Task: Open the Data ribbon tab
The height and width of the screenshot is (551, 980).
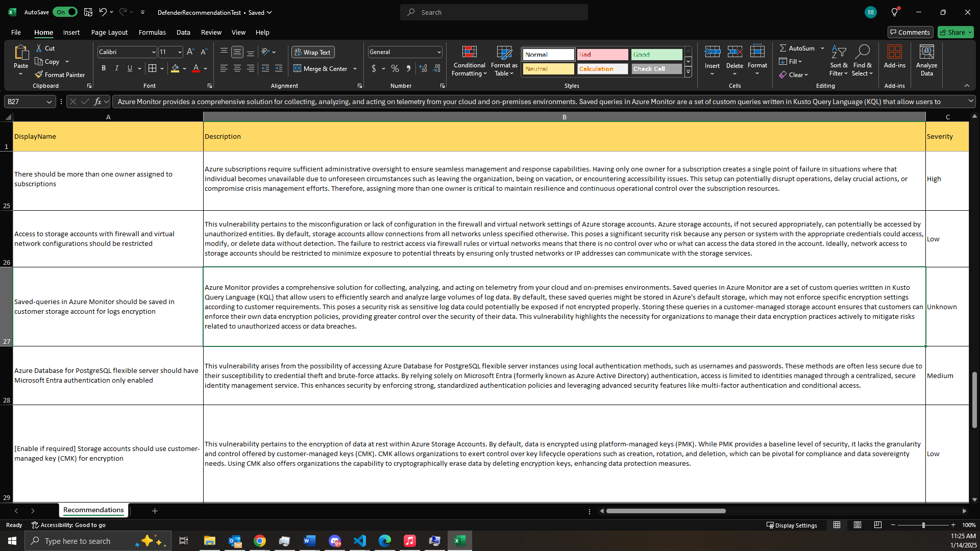Action: point(183,32)
